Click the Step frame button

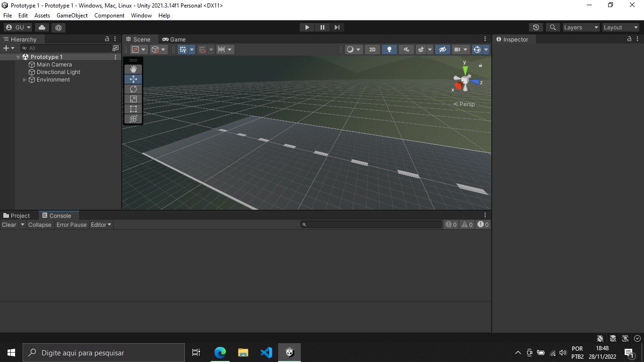click(337, 27)
